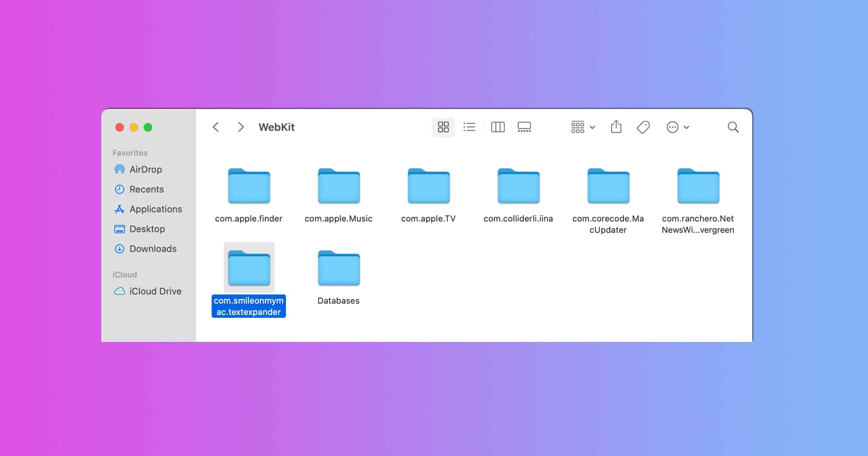Switch to column view
Image resolution: width=868 pixels, height=456 pixels.
point(498,127)
